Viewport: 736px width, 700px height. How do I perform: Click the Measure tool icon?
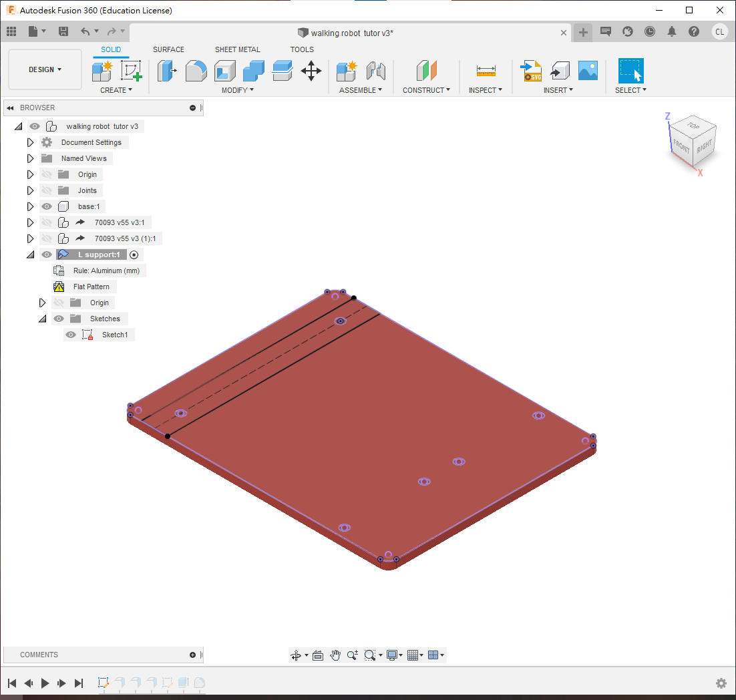pos(486,70)
